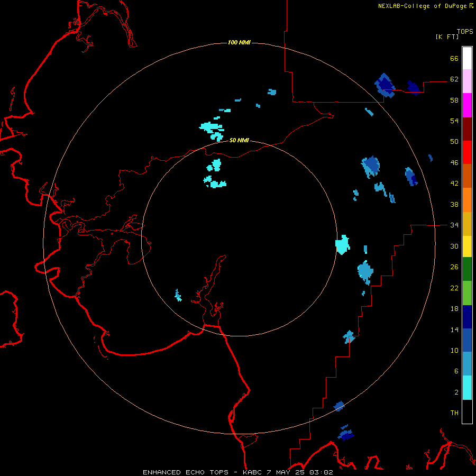Select the "62" scale value
476x476 pixels.
coord(454,79)
